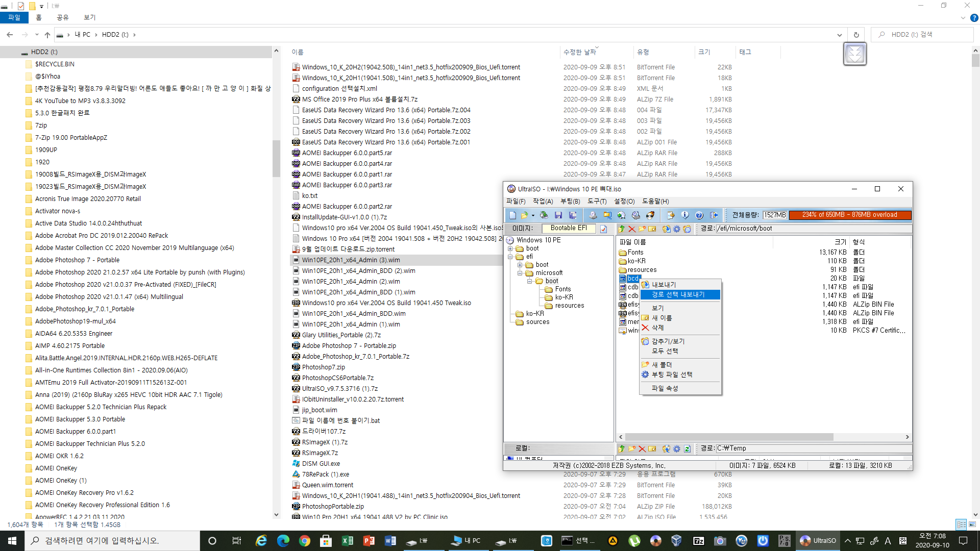Screen dimensions: 980x551
Task: Choose 경로 선택 내보내기 context menu entry
Action: 680,294
